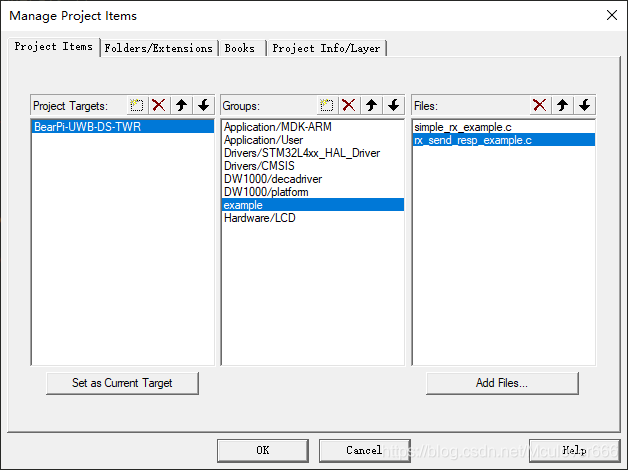Select the DW1000/platform group
The image size is (628, 470).
click(x=313, y=192)
